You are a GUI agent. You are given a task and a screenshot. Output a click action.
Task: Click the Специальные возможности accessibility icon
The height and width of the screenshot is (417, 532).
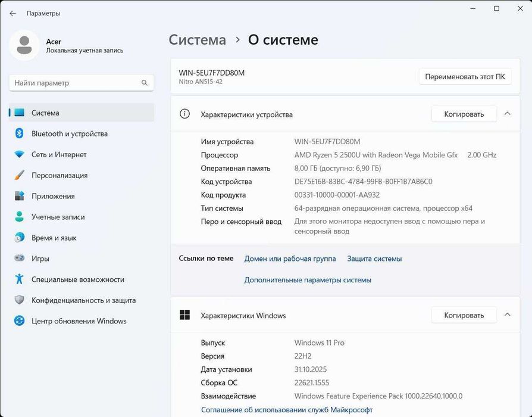[19, 279]
